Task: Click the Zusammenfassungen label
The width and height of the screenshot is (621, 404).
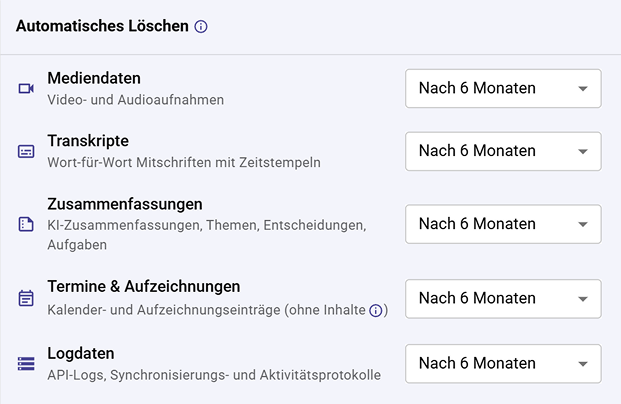Action: pos(125,204)
